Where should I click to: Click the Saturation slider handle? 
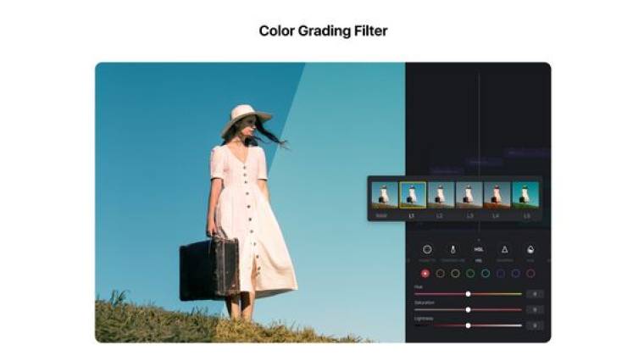[x=468, y=309]
